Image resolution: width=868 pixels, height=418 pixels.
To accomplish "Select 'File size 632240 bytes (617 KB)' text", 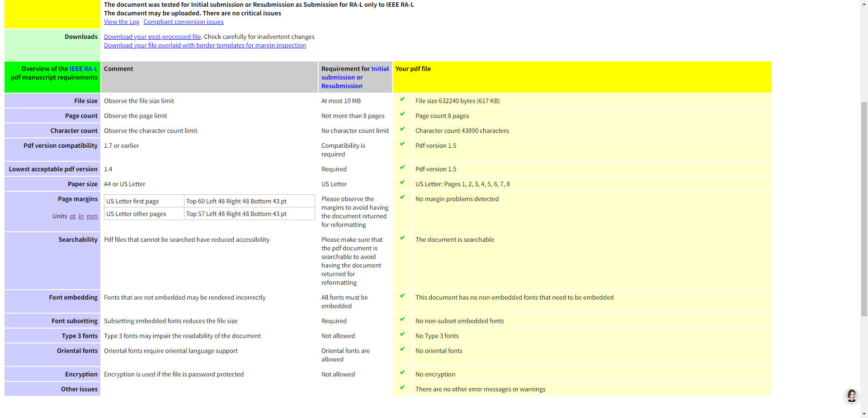I will [458, 101].
